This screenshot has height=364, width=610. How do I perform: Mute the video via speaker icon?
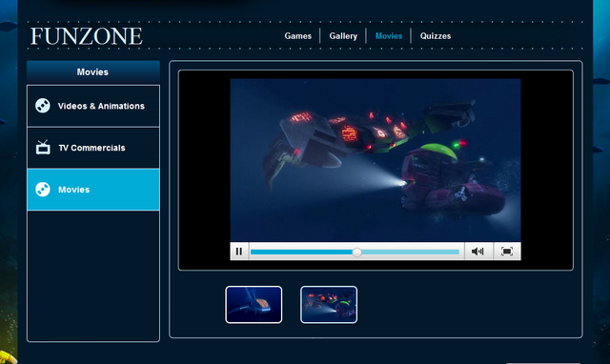click(x=478, y=252)
